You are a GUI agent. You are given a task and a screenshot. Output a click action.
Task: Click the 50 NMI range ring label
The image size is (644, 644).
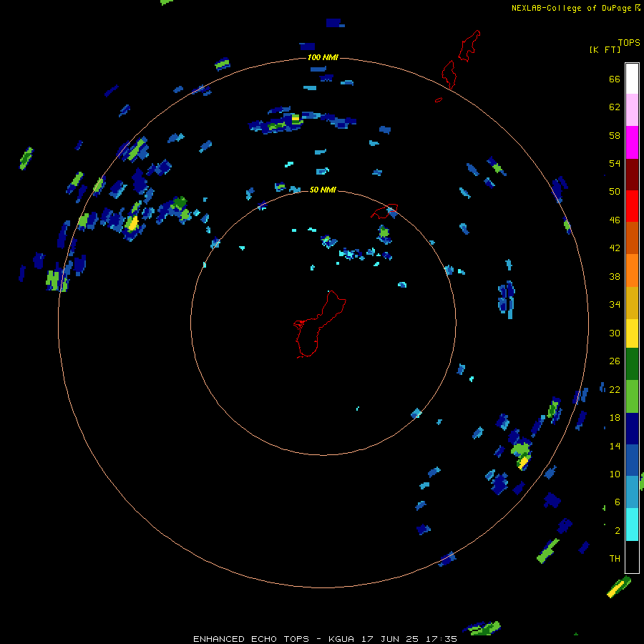click(323, 190)
